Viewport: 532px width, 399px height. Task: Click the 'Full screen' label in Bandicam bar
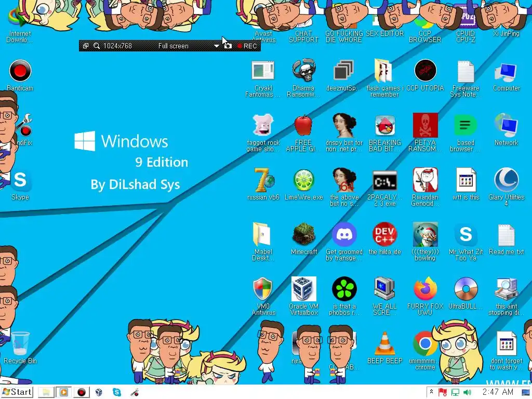pos(173,46)
